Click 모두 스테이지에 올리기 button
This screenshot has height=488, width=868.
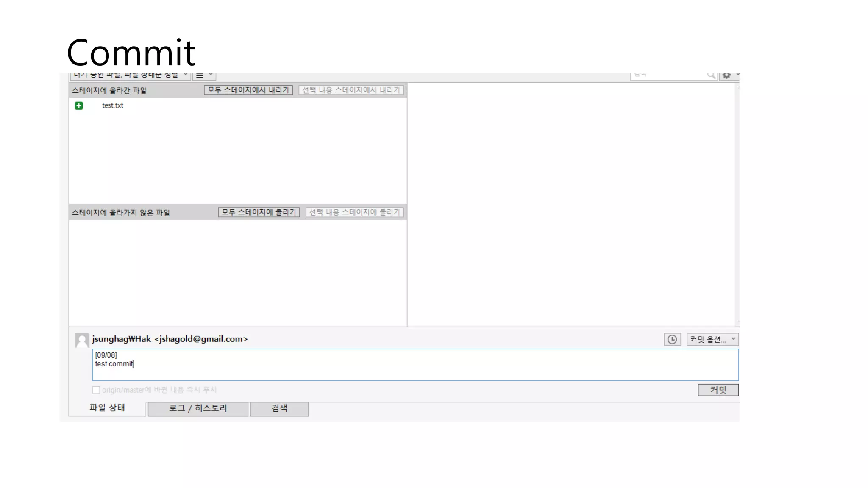coord(259,212)
